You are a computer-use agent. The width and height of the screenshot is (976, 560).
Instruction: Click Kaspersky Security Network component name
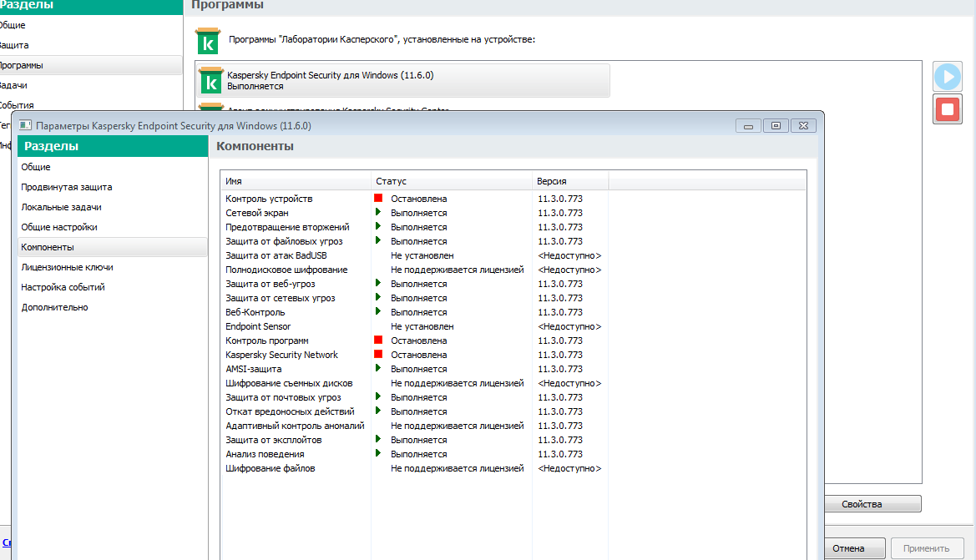pyautogui.click(x=281, y=355)
